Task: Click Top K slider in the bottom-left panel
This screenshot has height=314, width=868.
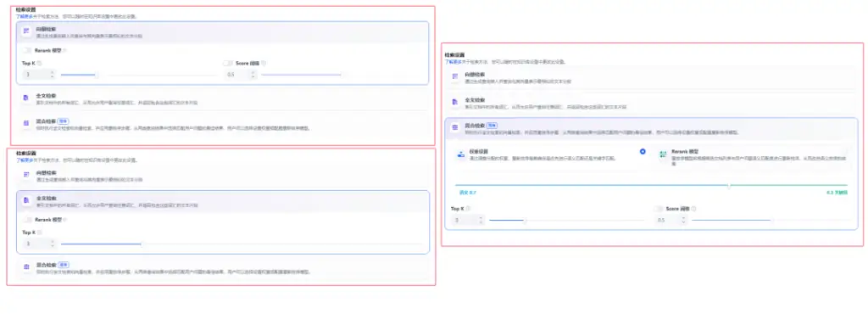Action: point(242,244)
